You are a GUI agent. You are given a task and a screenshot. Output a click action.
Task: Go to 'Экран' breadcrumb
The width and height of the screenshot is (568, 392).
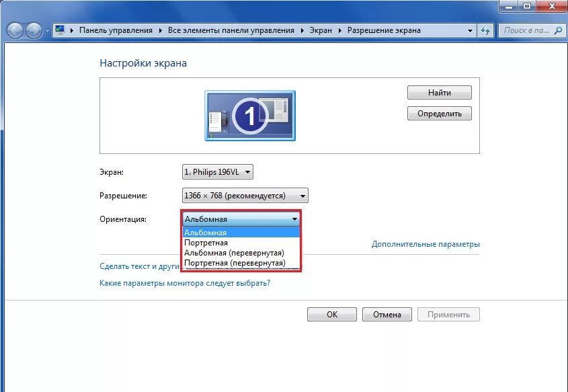[x=321, y=30]
